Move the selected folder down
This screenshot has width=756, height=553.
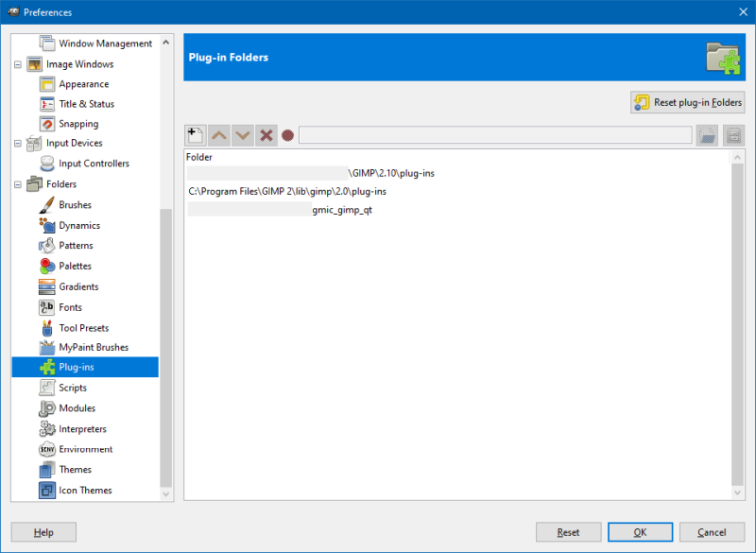pyautogui.click(x=242, y=134)
